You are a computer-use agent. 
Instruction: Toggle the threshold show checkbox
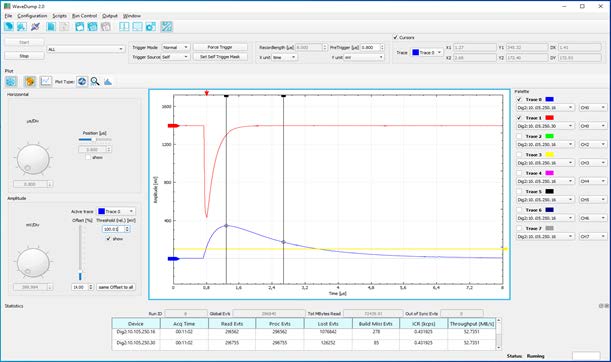108,238
